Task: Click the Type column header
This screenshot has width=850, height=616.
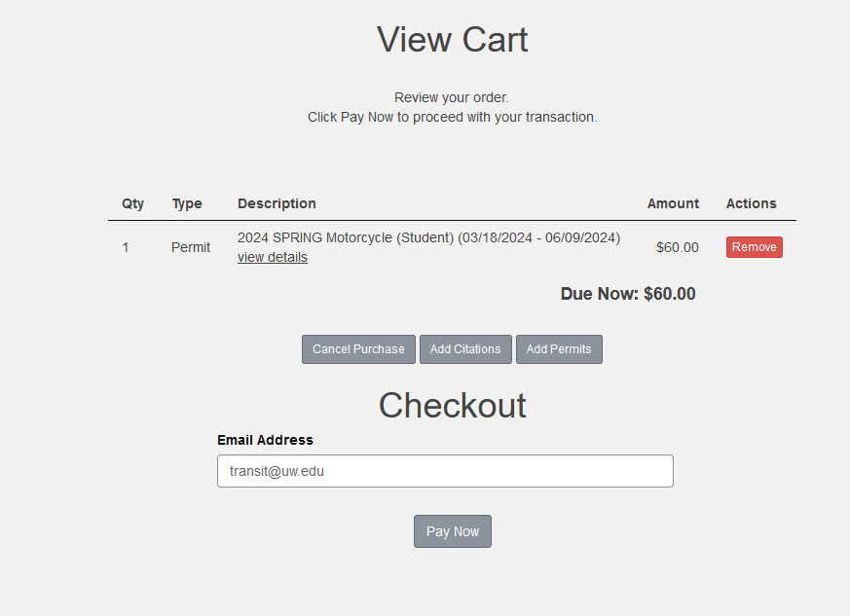Action: click(x=187, y=203)
